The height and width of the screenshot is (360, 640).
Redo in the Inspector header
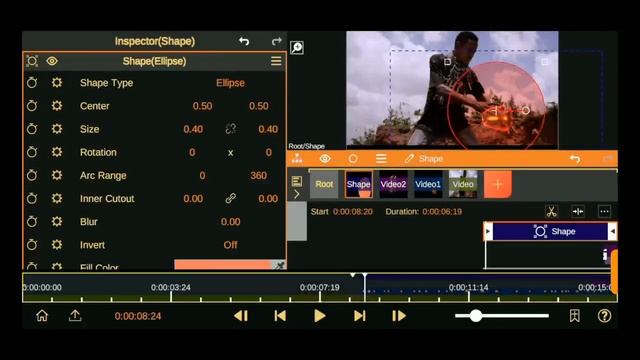pos(277,41)
